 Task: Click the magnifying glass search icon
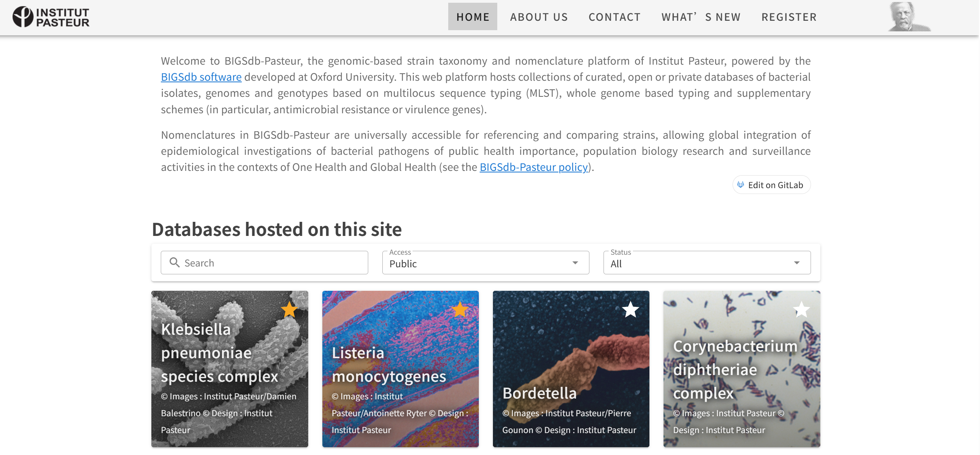pyautogui.click(x=175, y=263)
